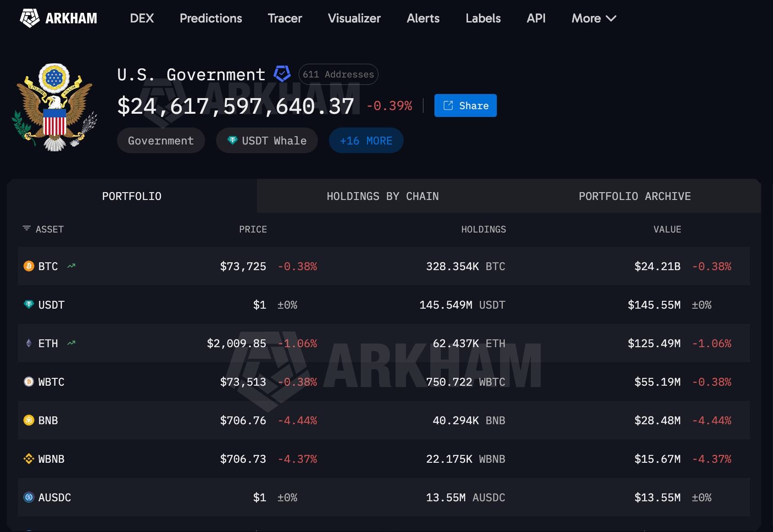Click the U.S. Government eagle seal image
The height and width of the screenshot is (532, 773).
pos(55,107)
